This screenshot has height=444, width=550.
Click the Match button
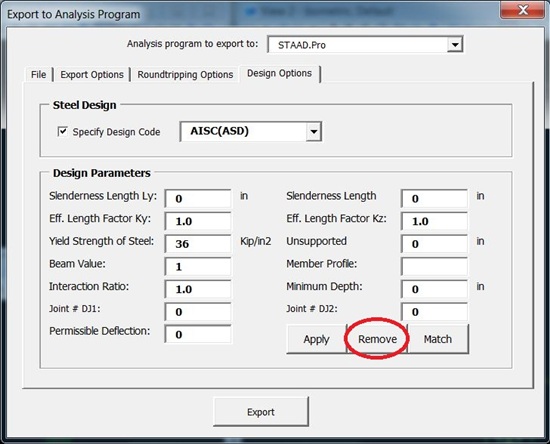pos(438,339)
